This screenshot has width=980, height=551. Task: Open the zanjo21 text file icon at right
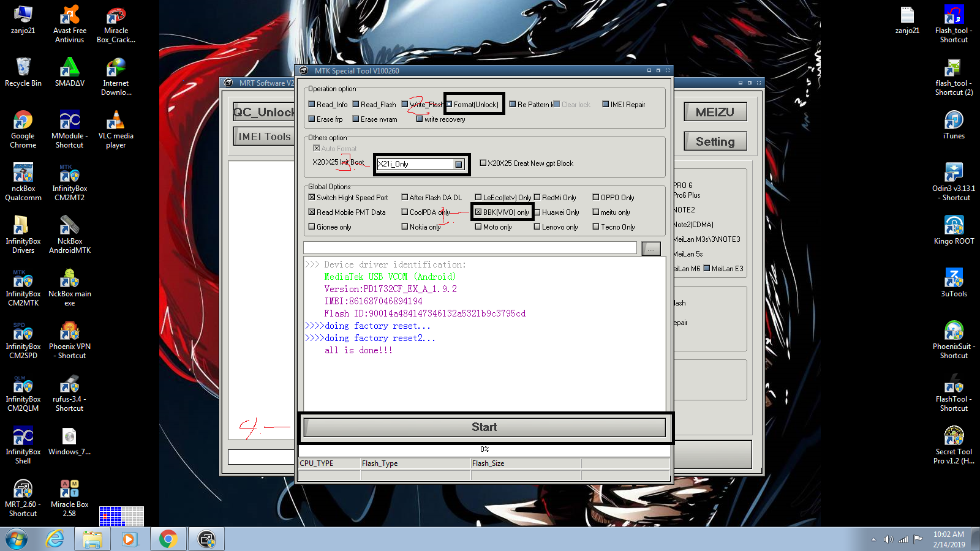[x=907, y=19]
